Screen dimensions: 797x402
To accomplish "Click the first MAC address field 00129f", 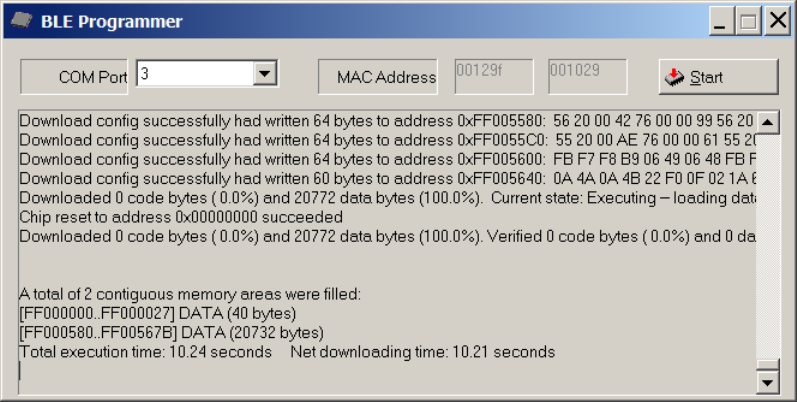I will [494, 77].
